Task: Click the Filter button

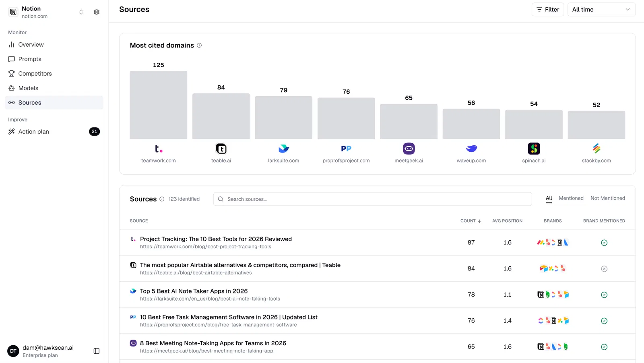Action: tap(548, 10)
